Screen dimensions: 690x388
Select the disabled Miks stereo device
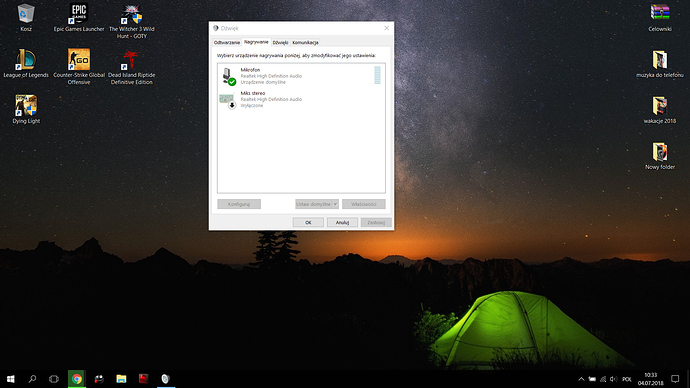[x=301, y=99]
